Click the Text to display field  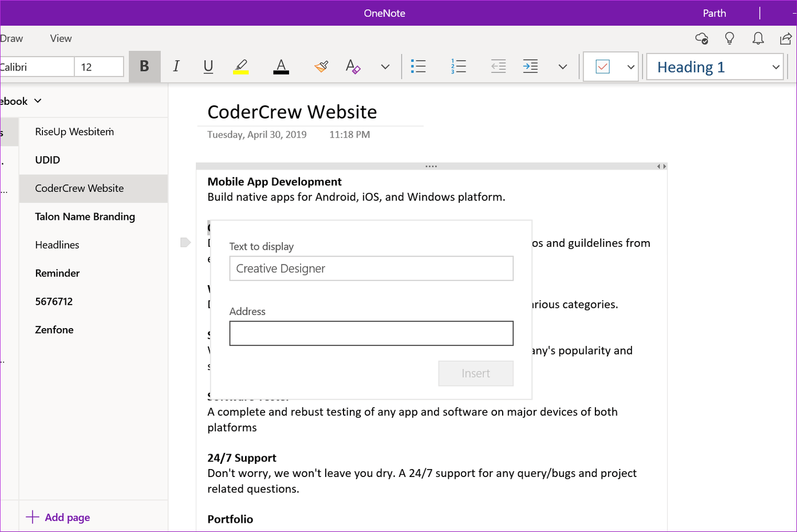click(371, 269)
